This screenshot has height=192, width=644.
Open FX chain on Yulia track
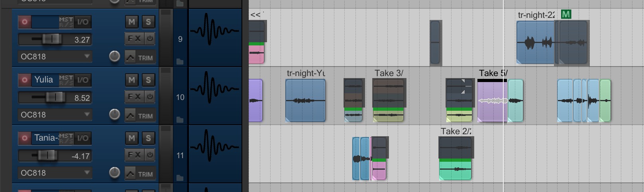coord(134,97)
